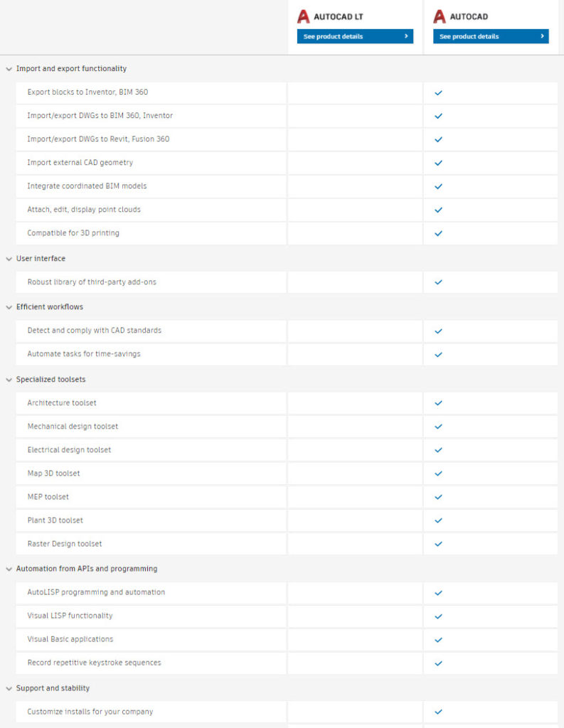Viewport: 564px width, 728px height.
Task: Click checkmark for AutoLISP programming and automation
Action: click(x=438, y=593)
